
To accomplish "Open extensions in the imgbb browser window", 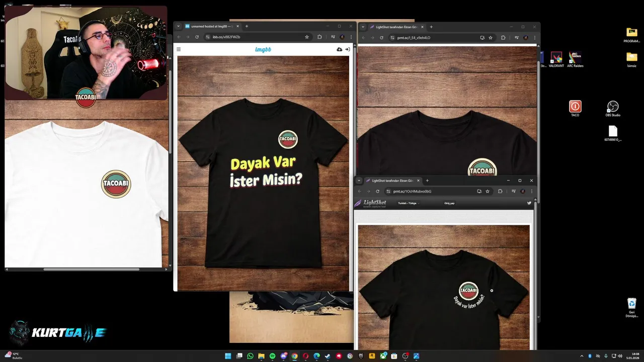I will [x=319, y=37].
